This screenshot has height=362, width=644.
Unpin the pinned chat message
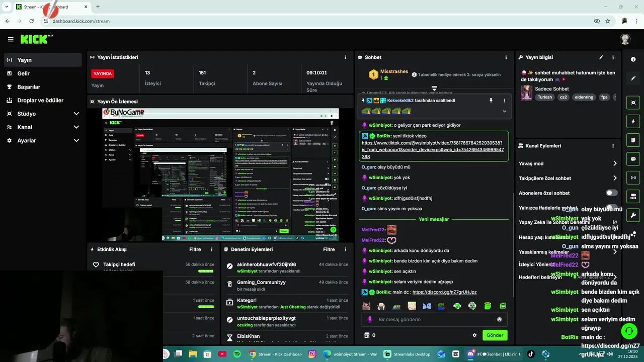point(491,101)
